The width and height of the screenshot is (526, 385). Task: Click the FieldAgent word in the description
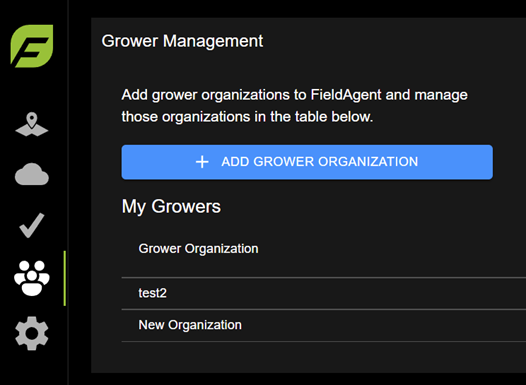[x=346, y=95]
